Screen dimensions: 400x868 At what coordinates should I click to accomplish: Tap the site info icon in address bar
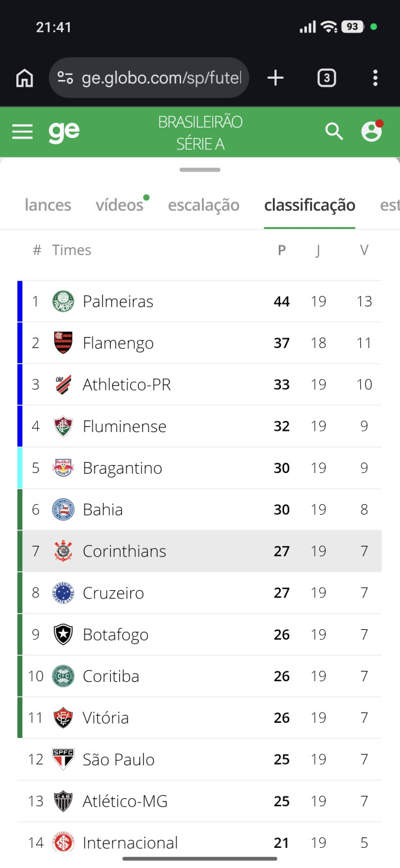pyautogui.click(x=65, y=78)
